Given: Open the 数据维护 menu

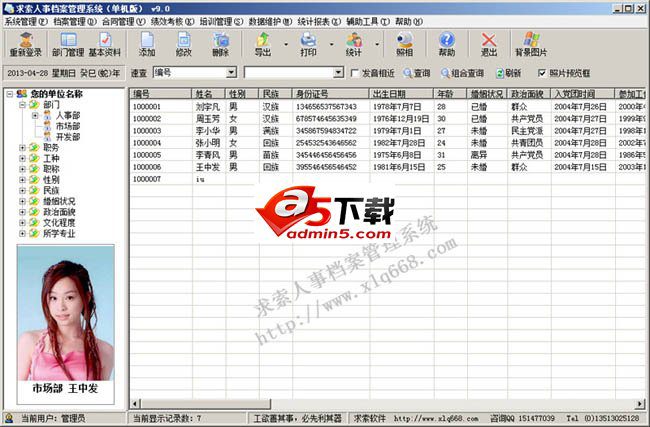Looking at the screenshot, I should pos(270,22).
